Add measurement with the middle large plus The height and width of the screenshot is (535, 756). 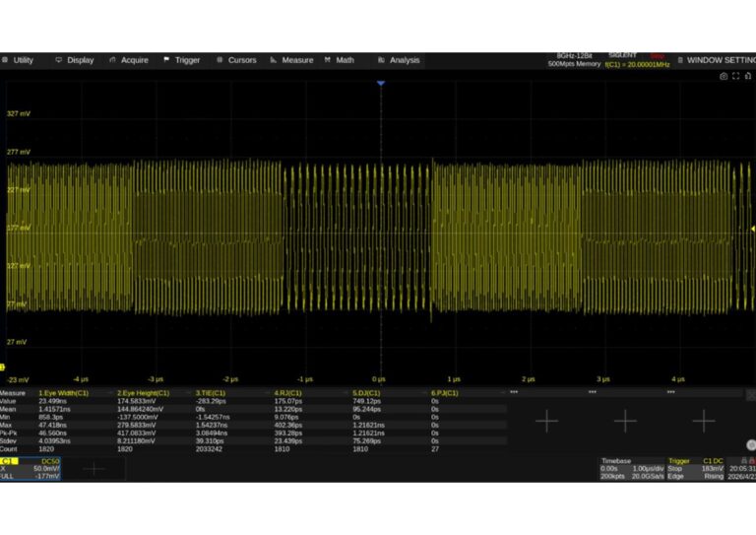625,421
